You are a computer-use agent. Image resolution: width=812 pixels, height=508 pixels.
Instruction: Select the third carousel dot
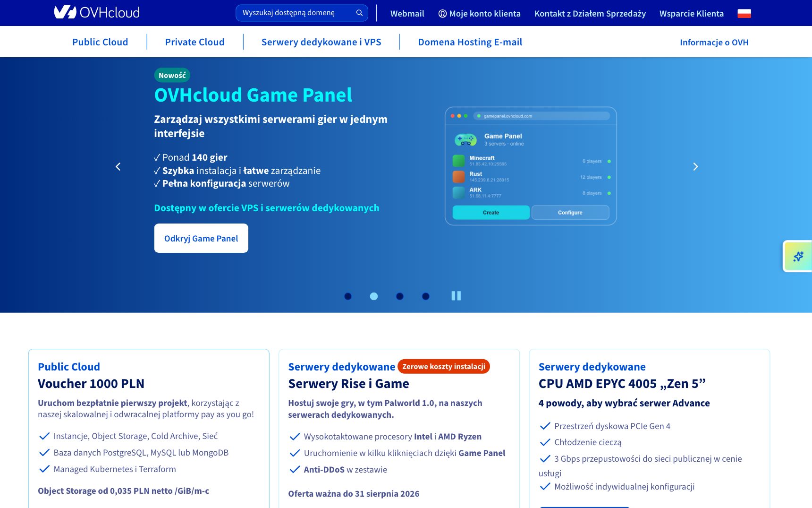point(400,296)
